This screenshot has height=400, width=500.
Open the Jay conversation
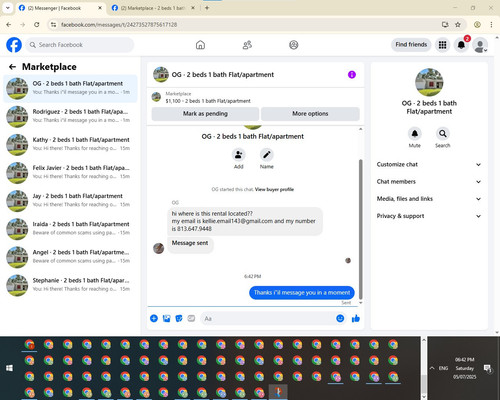[70, 201]
